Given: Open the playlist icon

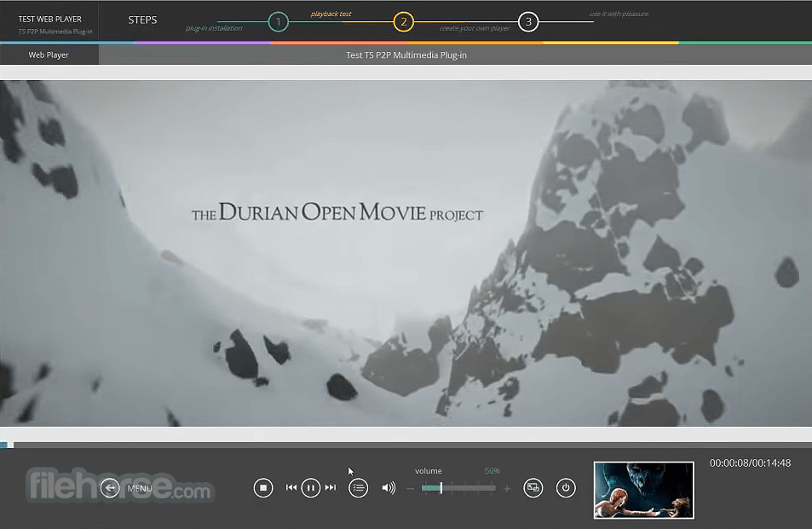Looking at the screenshot, I should [359, 487].
